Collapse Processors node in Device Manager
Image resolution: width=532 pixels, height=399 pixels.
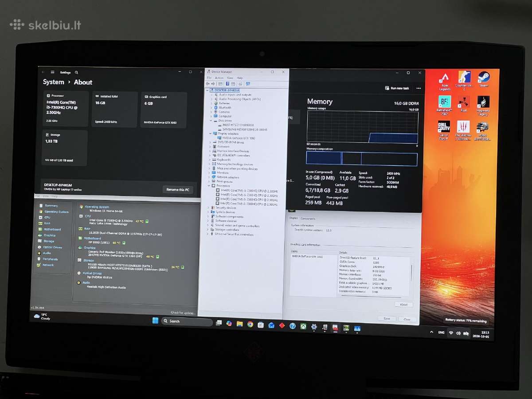click(209, 186)
